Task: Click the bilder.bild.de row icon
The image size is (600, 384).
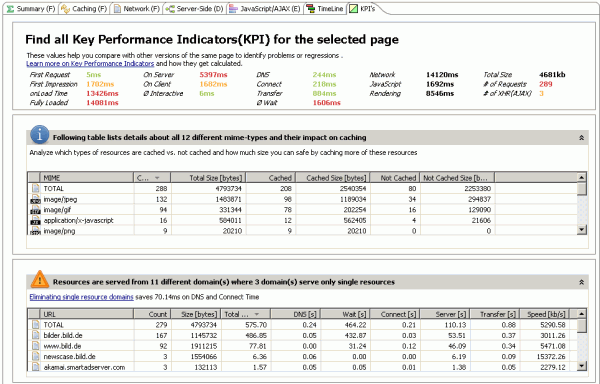Action: [36, 335]
